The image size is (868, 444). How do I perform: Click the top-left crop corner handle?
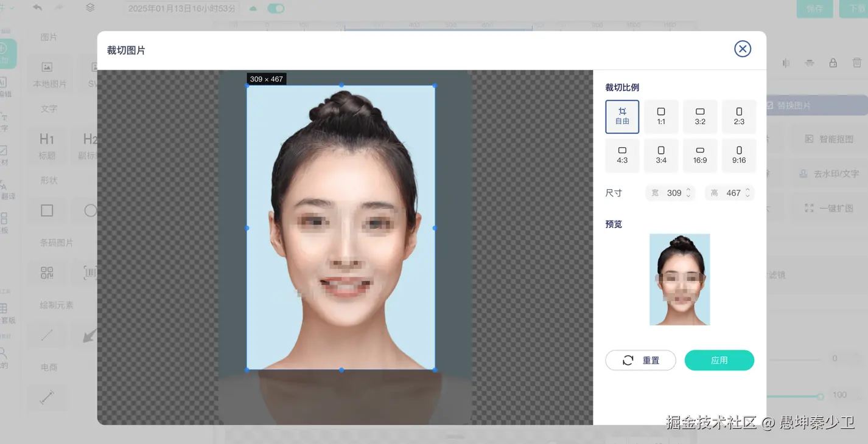point(247,86)
